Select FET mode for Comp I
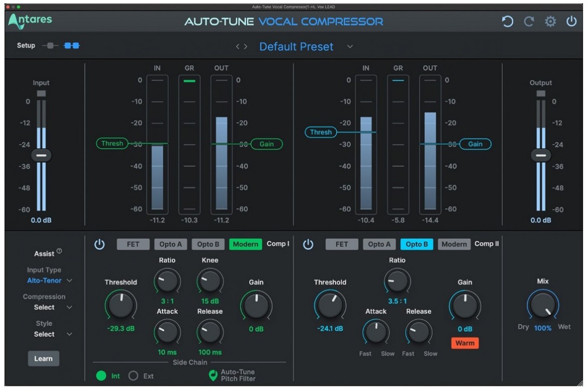Image resolution: width=588 pixels, height=390 pixels. (133, 244)
